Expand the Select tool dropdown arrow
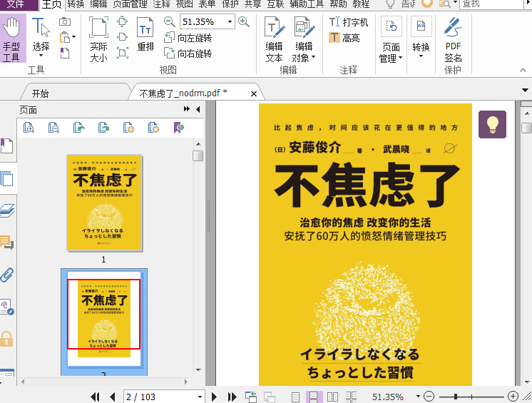532x403 pixels. point(41,56)
